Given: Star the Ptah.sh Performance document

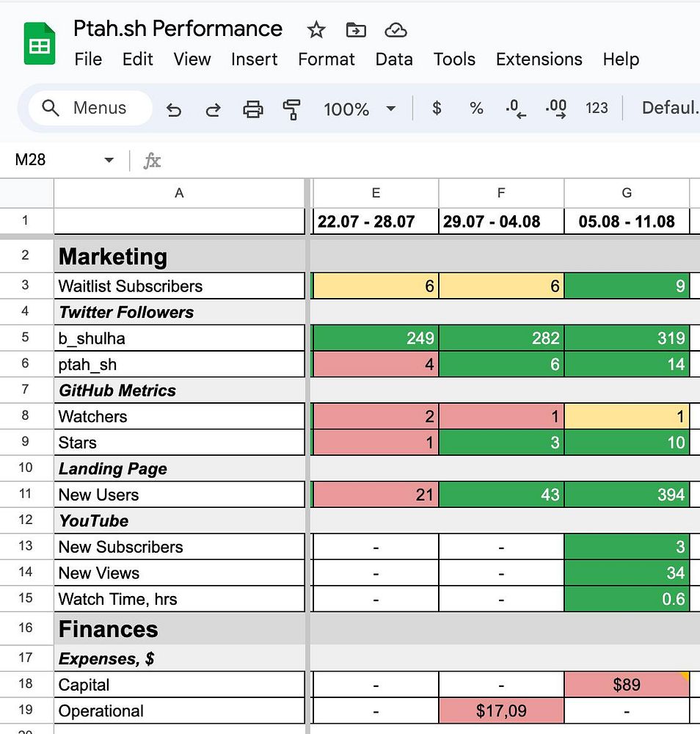Looking at the screenshot, I should coord(316,30).
